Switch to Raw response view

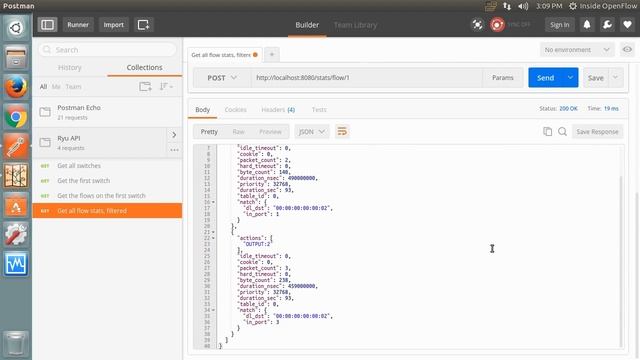point(238,131)
